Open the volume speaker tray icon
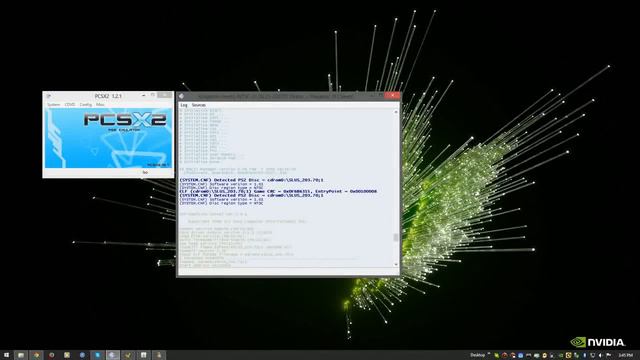Image resolution: width=640 pixels, height=360 pixels. point(600,356)
